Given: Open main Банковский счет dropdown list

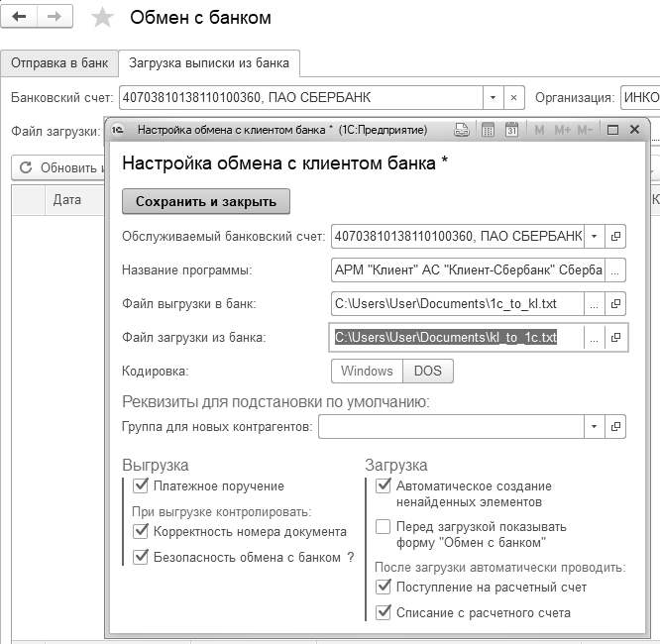Looking at the screenshot, I should point(493,97).
